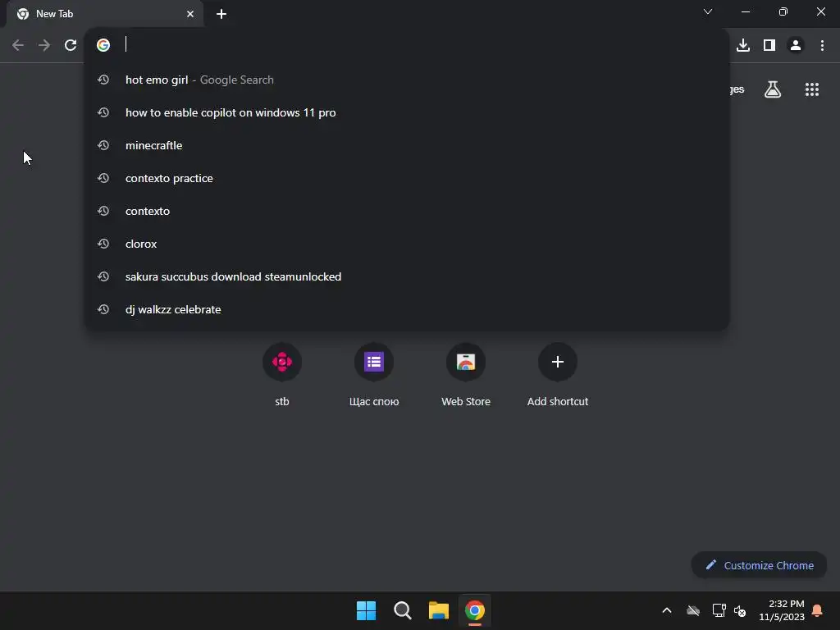Click history icon beside 'contexto' suggestion
Image resolution: width=840 pixels, height=630 pixels.
click(103, 211)
